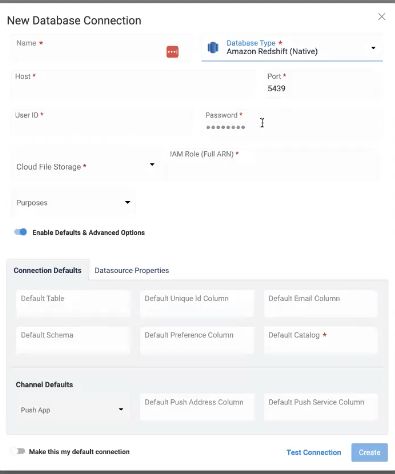Screen dimensions: 395x474
Task: Click the Default Schema field
Action: (x=73, y=340)
